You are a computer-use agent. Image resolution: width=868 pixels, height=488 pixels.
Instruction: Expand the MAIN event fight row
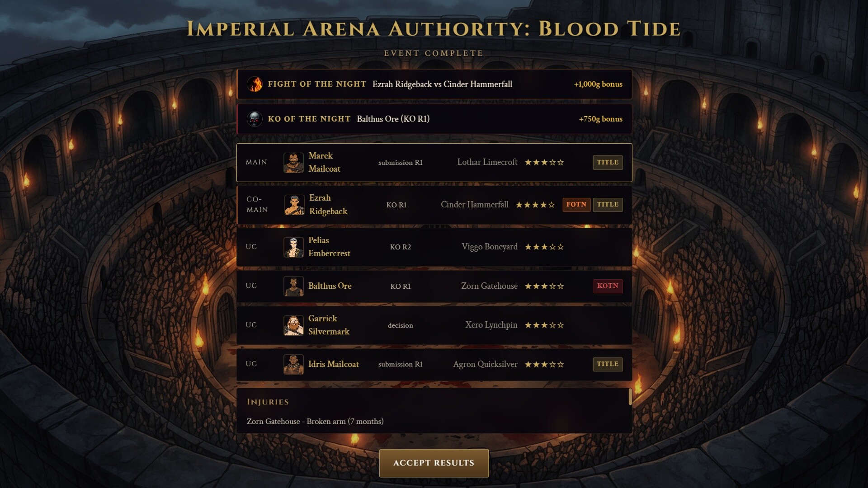click(434, 162)
